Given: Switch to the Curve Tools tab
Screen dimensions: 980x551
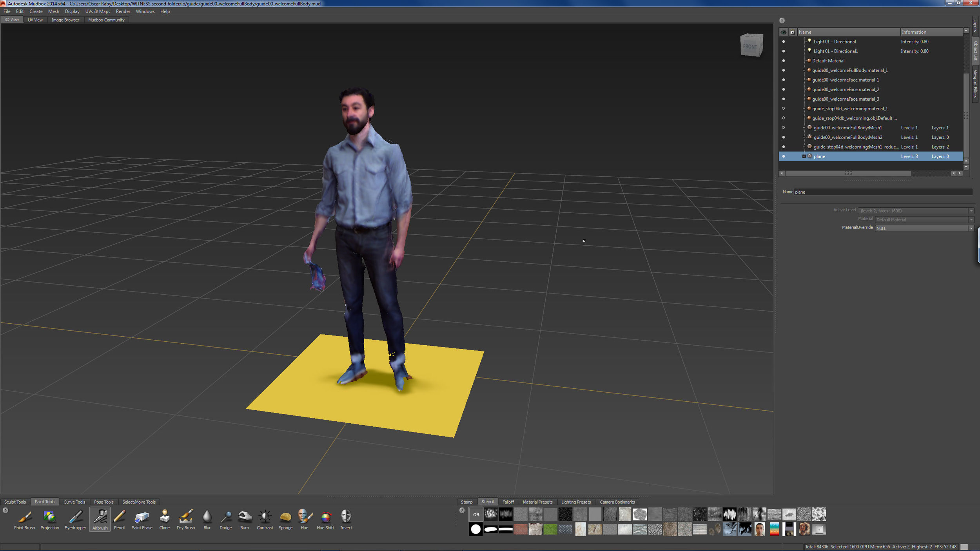Looking at the screenshot, I should 74,502.
